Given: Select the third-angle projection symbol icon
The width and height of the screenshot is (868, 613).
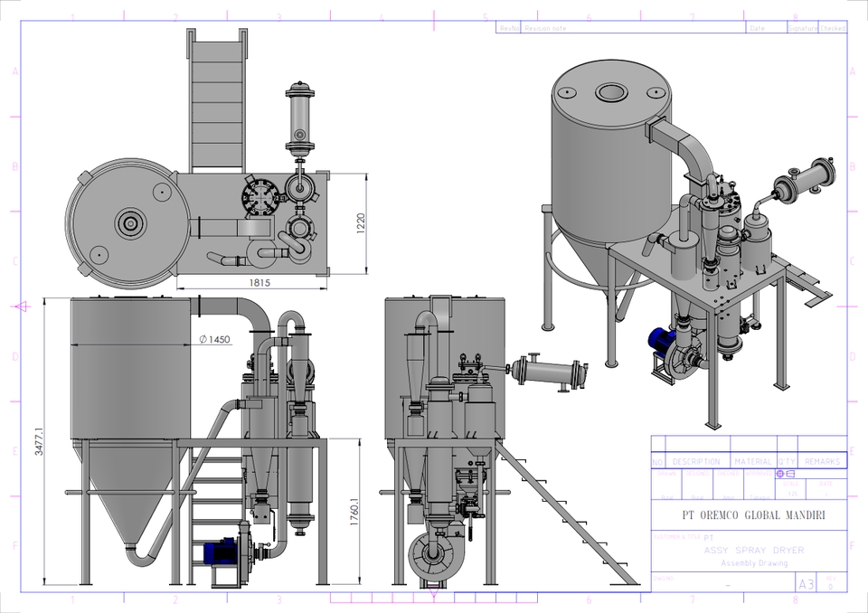Looking at the screenshot, I should 786,473.
